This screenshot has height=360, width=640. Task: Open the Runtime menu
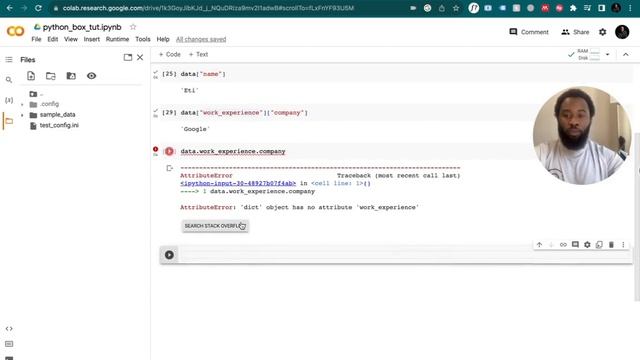tap(117, 39)
